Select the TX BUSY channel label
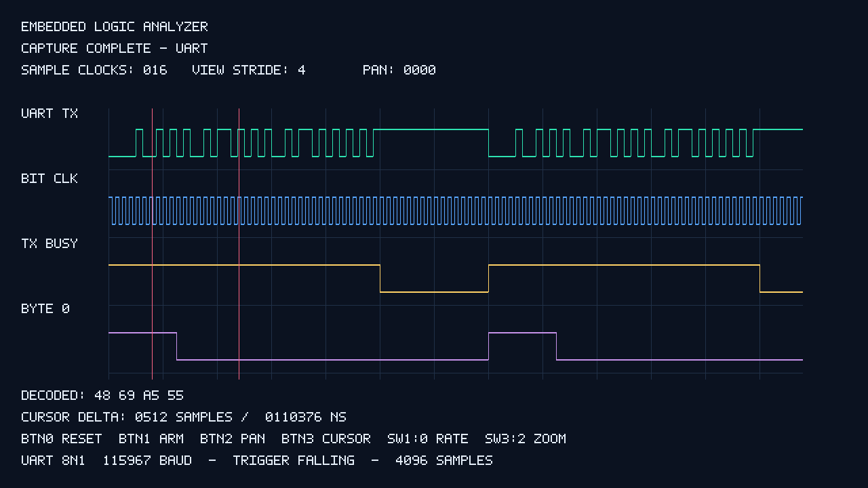This screenshot has height=488, width=868. pyautogui.click(x=50, y=244)
